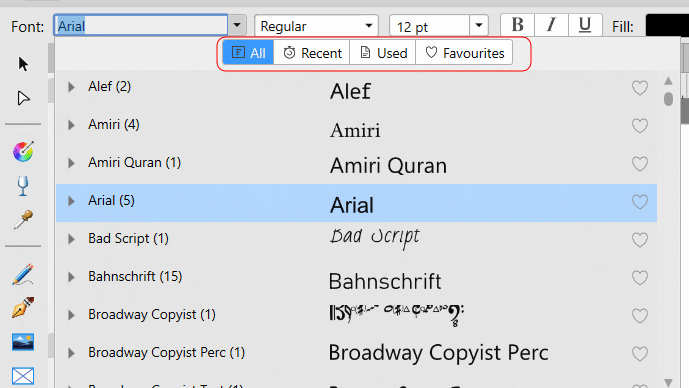
Task: Choose the Bahnschrift preview sample
Action: [x=385, y=281]
